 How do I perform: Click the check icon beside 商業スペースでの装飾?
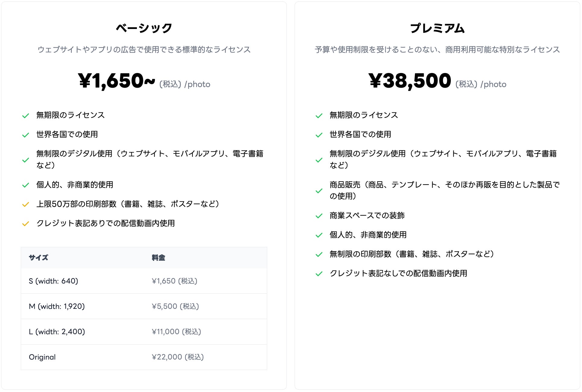click(x=319, y=216)
